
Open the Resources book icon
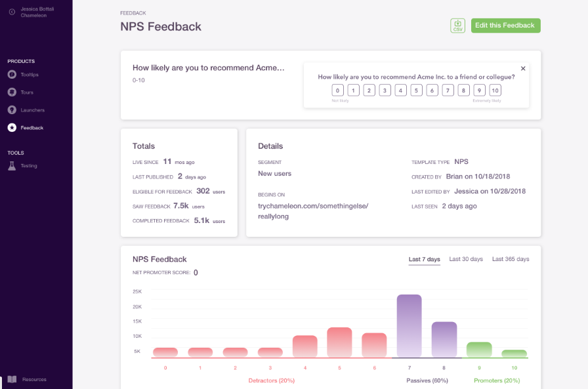tap(12, 379)
